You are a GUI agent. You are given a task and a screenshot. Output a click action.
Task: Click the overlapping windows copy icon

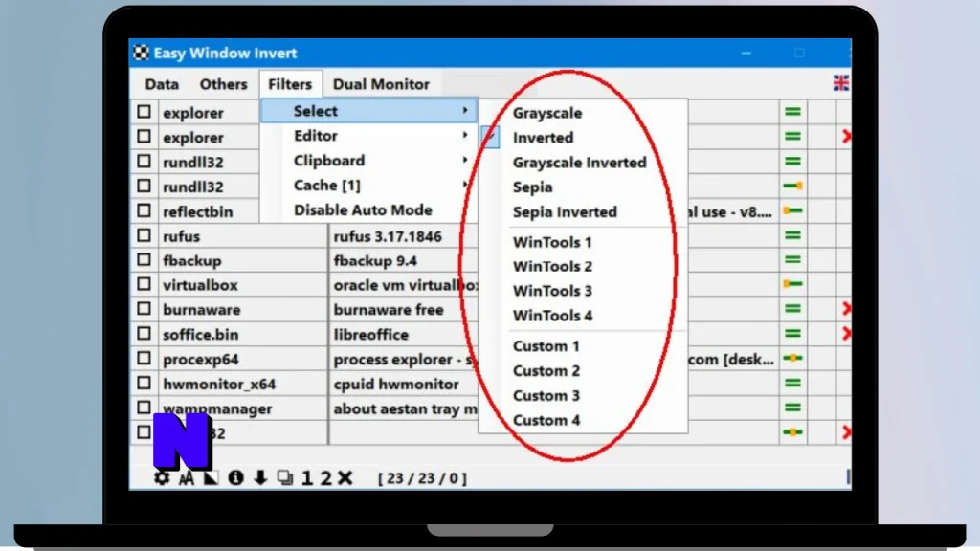click(285, 478)
